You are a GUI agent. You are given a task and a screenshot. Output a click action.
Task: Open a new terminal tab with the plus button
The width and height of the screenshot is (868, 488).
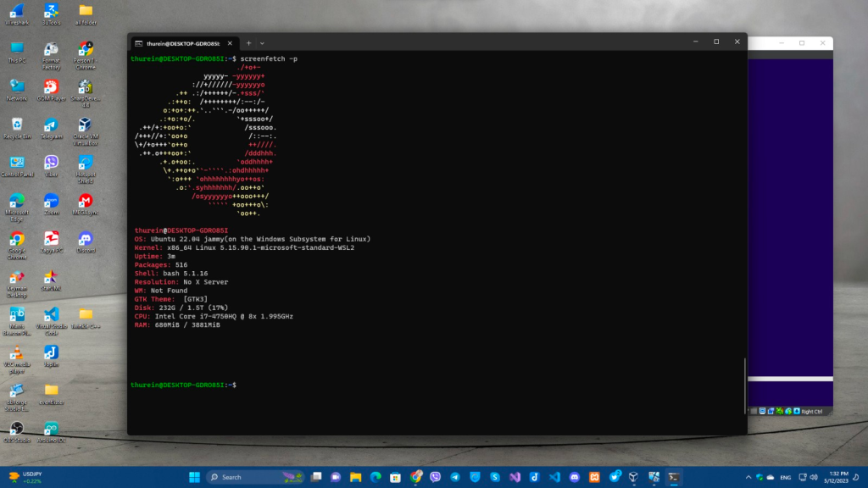coord(248,42)
